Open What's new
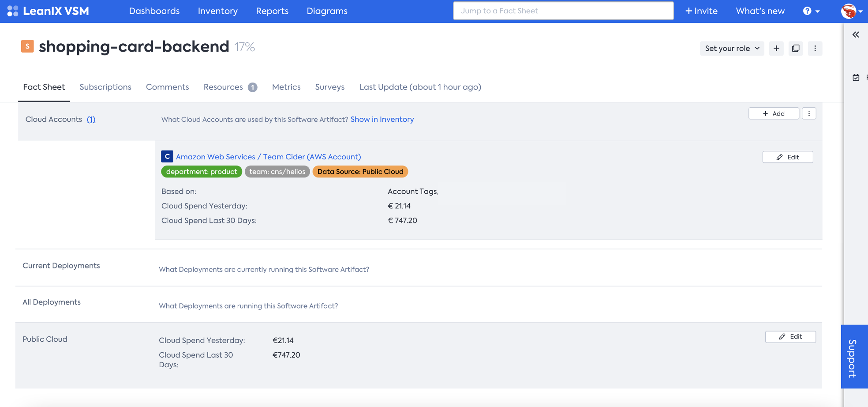This screenshot has width=868, height=407. (760, 11)
